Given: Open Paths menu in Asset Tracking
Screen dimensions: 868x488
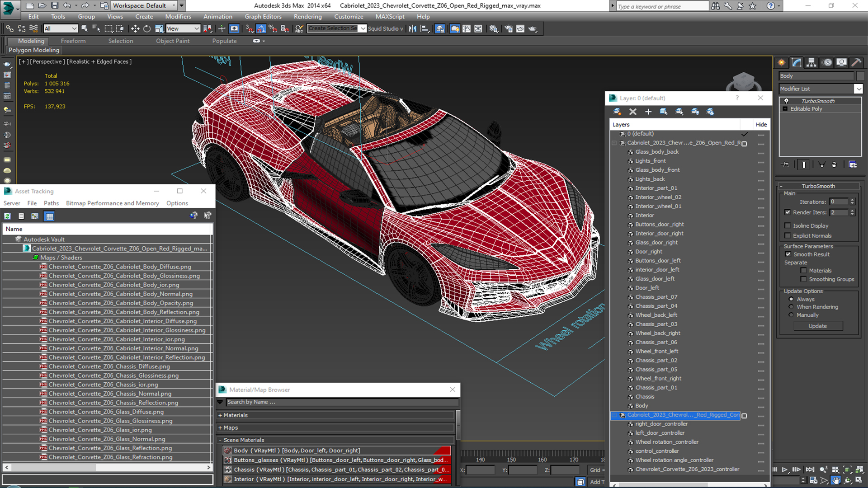Looking at the screenshot, I should point(51,203).
